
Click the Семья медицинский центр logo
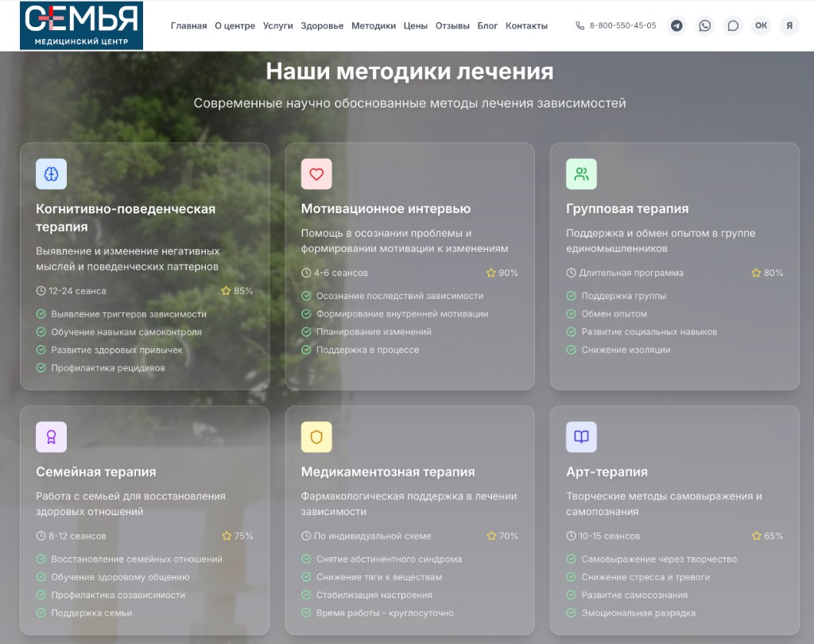[x=82, y=25]
